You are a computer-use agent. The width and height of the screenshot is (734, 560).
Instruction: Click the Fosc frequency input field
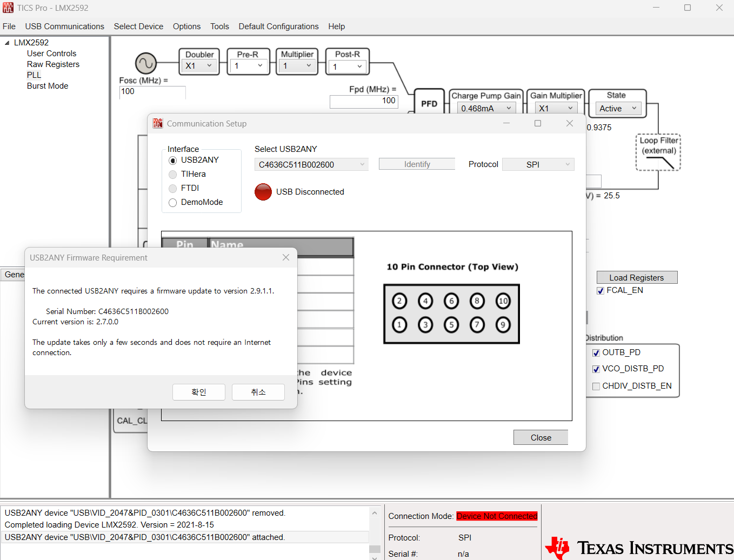click(152, 92)
